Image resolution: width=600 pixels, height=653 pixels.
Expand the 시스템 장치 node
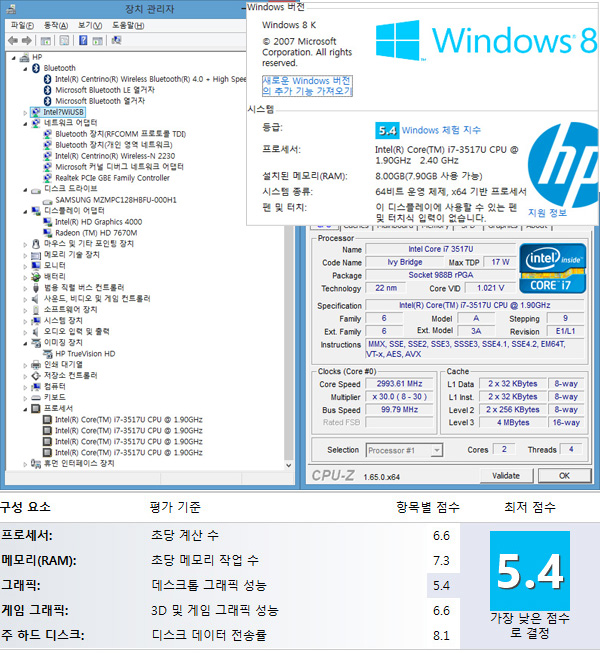click(x=25, y=321)
